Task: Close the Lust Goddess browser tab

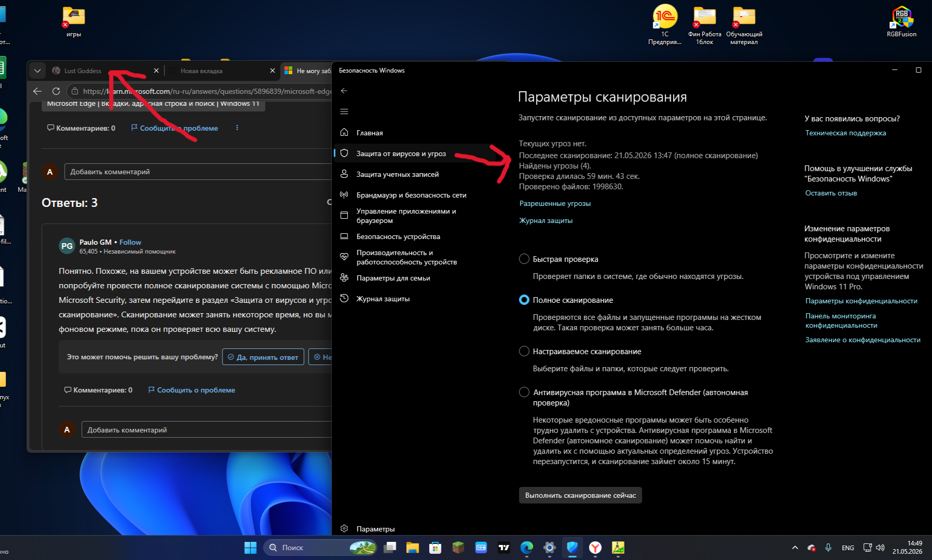Action: (156, 71)
